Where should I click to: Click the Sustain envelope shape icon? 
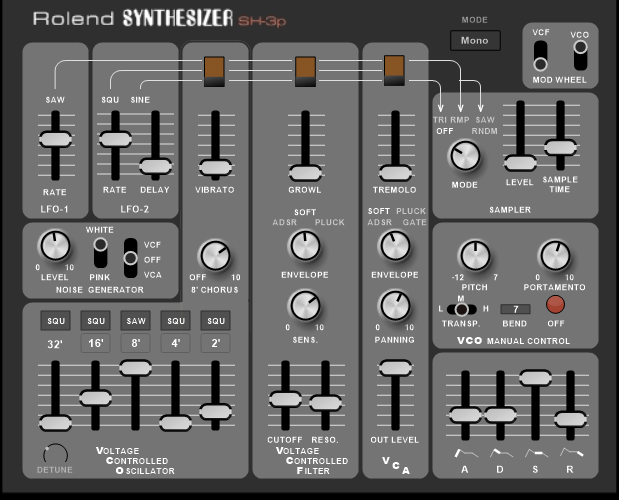tap(535, 453)
